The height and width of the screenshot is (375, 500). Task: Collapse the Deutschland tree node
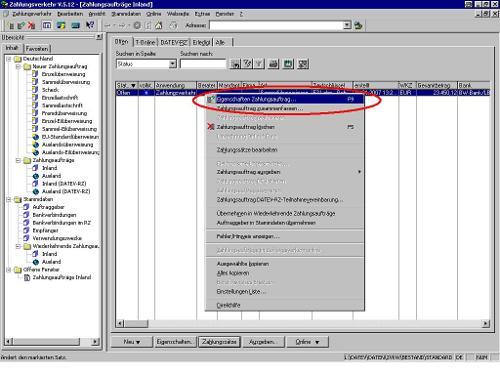(9, 59)
